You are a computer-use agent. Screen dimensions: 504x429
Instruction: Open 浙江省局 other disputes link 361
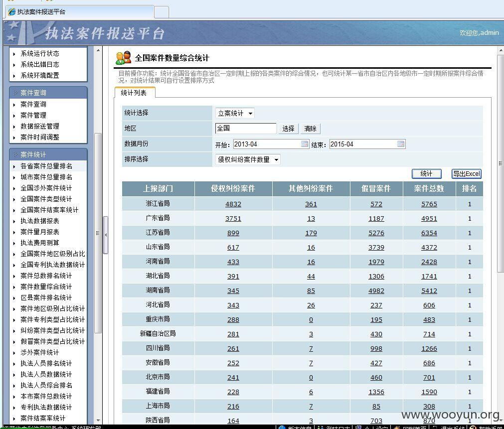[x=311, y=204]
